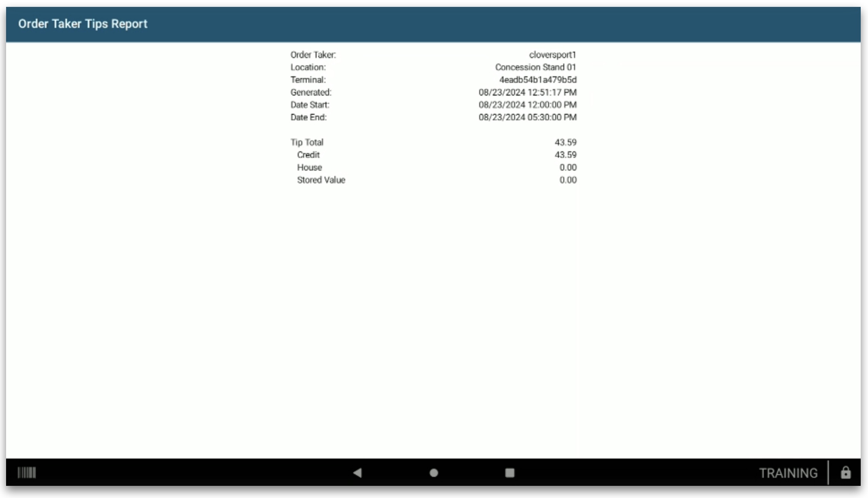Tap the recent apps square button
This screenshot has width=868, height=498.
pyautogui.click(x=510, y=472)
